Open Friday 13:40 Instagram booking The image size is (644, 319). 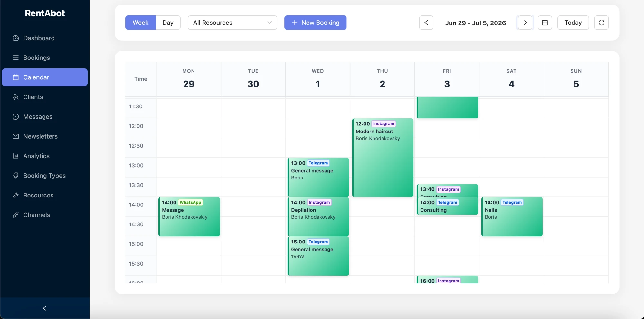click(447, 190)
